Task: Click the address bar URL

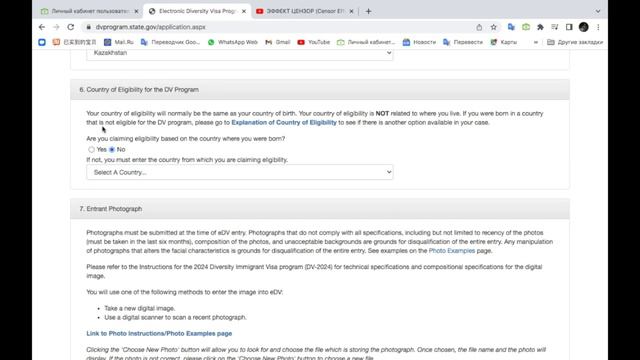Action: click(151, 27)
